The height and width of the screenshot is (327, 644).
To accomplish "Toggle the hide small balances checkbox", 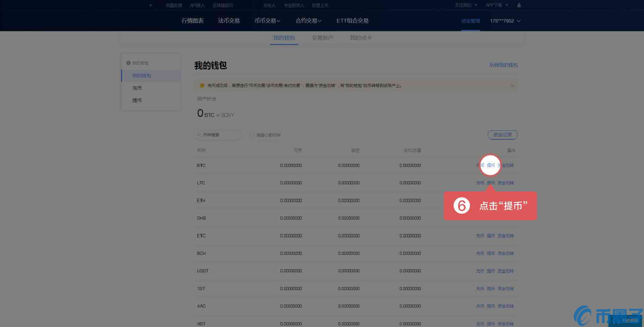I will pos(252,135).
